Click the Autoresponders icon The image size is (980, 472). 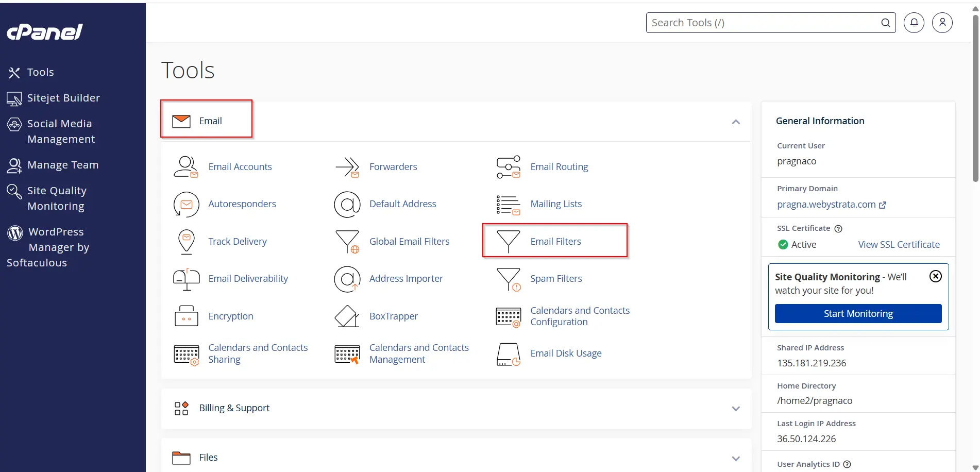coord(186,205)
